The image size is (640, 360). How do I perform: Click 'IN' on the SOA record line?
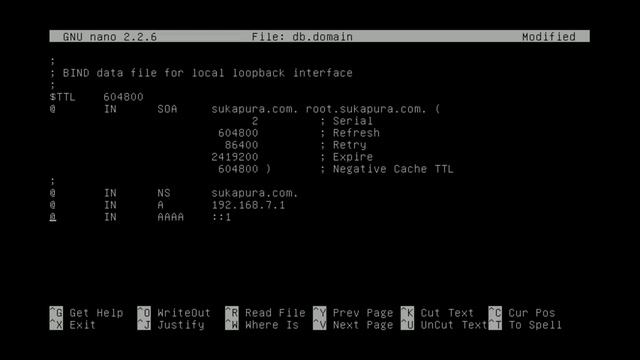pos(110,109)
